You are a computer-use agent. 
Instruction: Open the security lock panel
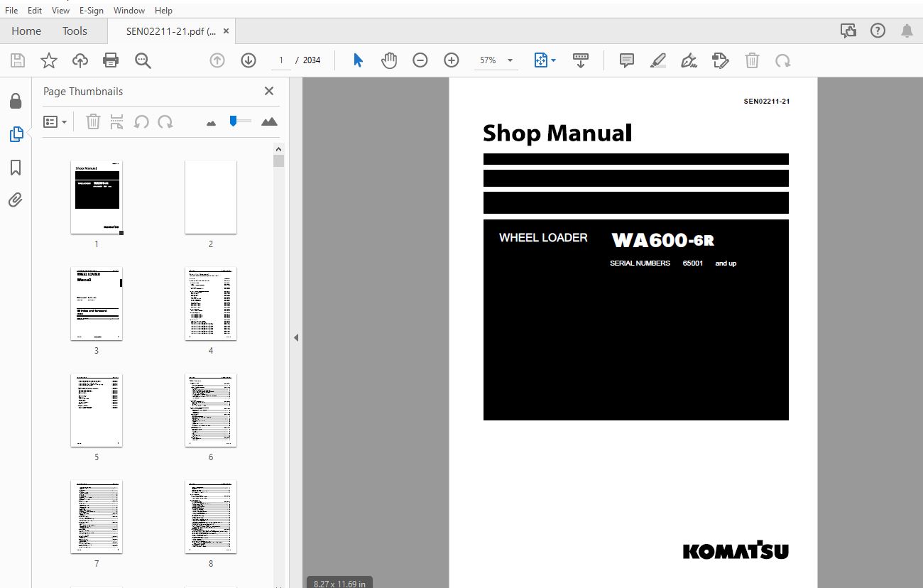(x=16, y=101)
